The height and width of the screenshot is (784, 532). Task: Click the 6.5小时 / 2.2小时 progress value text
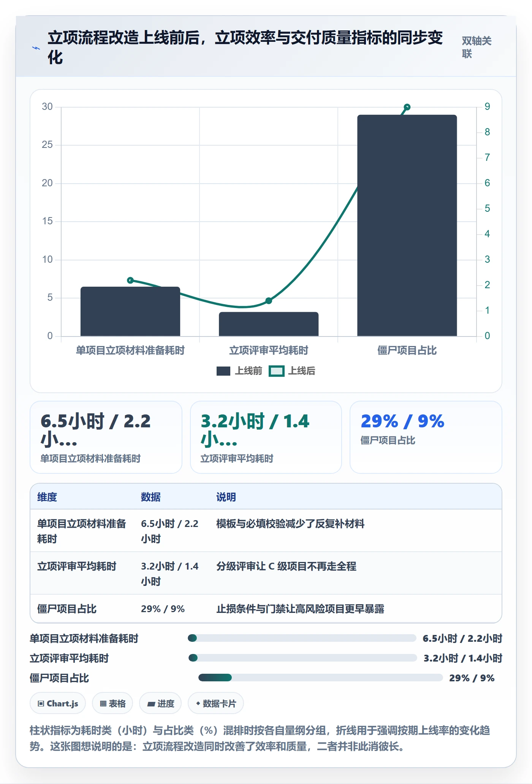[462, 638]
